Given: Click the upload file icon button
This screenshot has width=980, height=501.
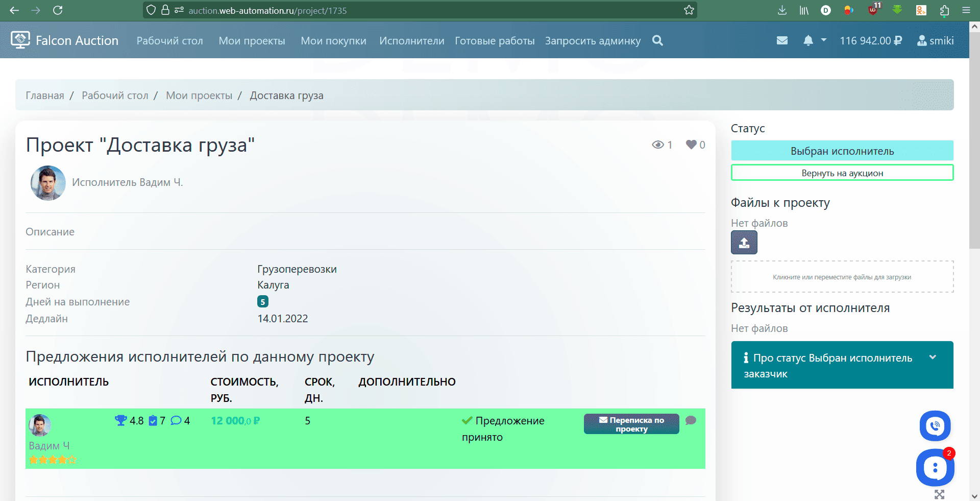Looking at the screenshot, I should [x=744, y=243].
